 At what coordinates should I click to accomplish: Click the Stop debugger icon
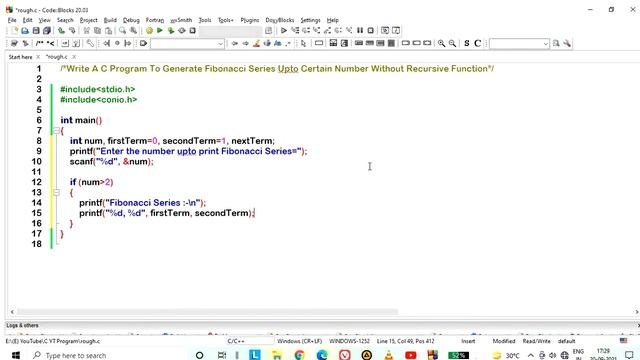[371, 31]
